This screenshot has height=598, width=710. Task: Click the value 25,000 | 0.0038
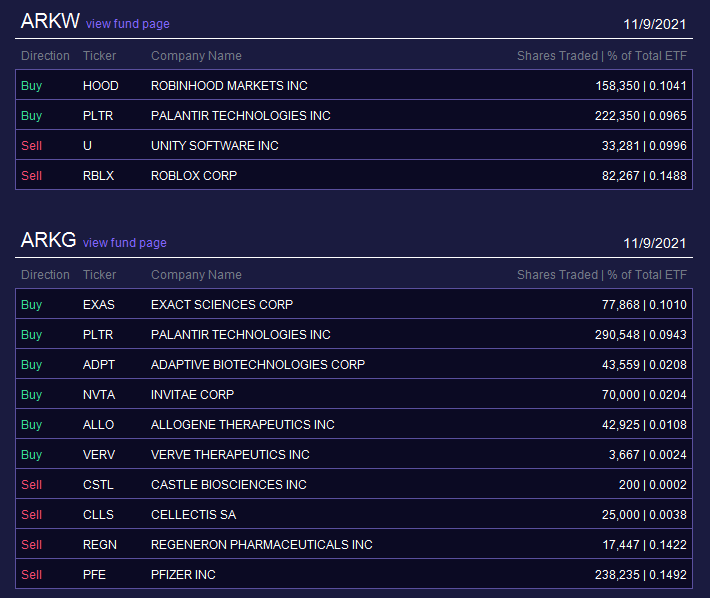pyautogui.click(x=644, y=514)
